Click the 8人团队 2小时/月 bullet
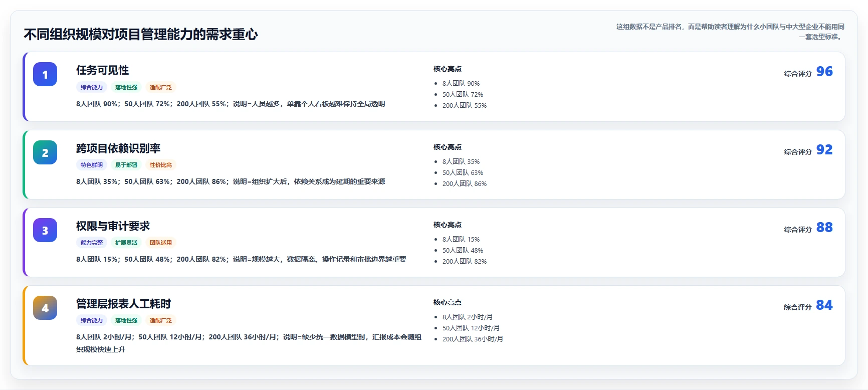Viewport: 868px width, 390px height. (468, 317)
